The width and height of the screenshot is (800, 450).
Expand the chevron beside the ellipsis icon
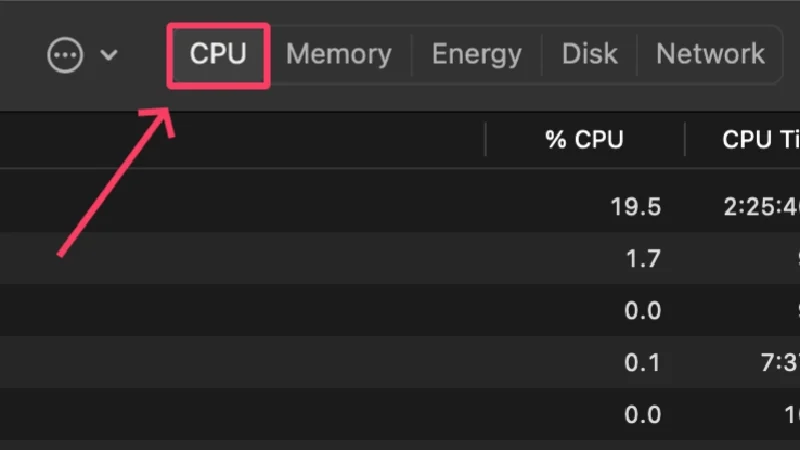click(x=109, y=55)
